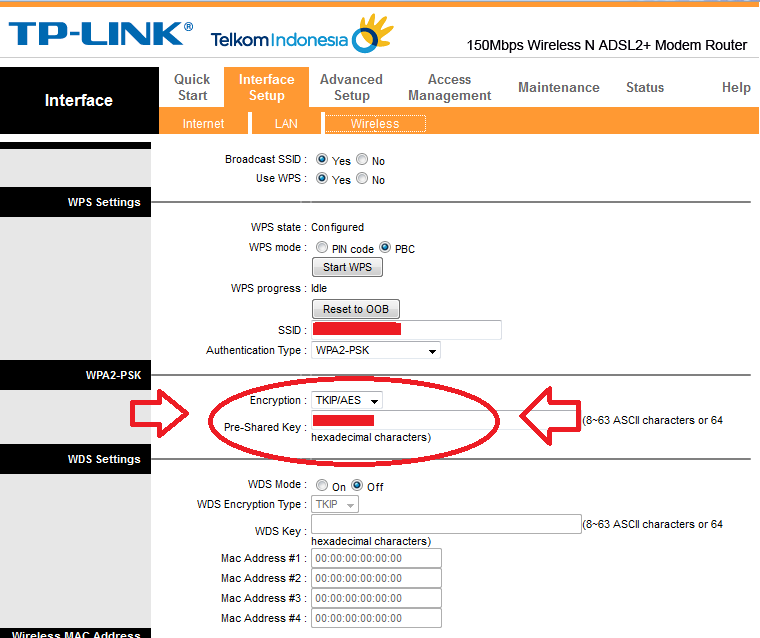This screenshot has height=638, width=760.
Task: Set Use WPS to Yes
Action: click(322, 178)
